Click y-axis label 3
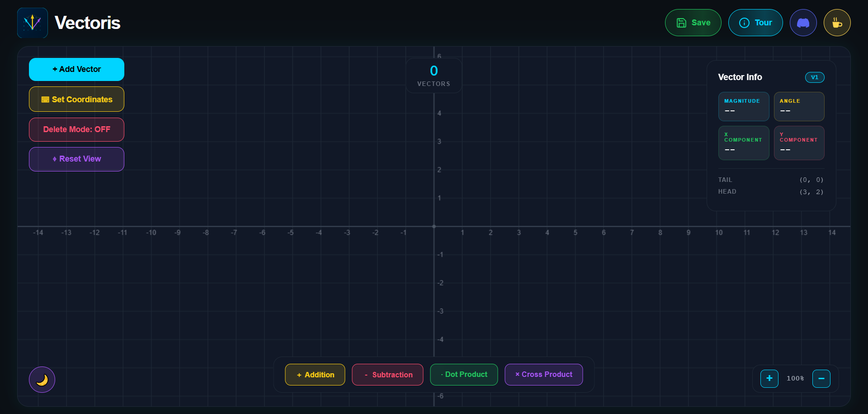This screenshot has height=414, width=868. 439,142
